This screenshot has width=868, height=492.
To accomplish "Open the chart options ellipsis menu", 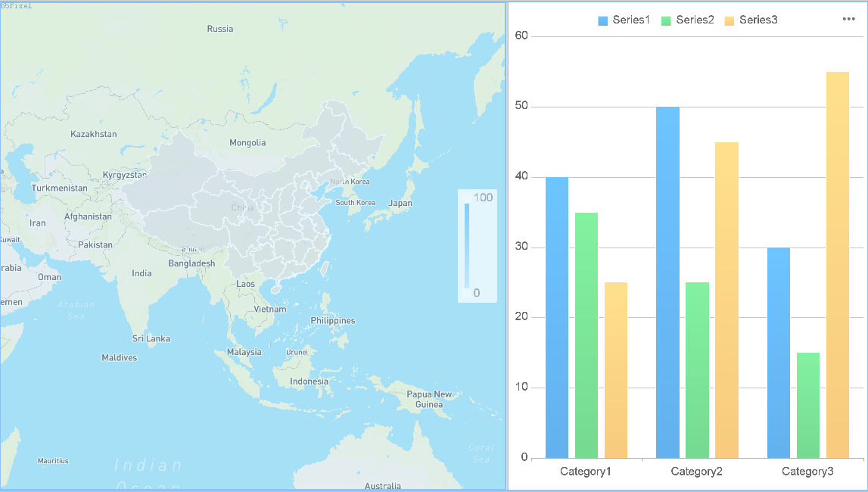I will coord(848,20).
